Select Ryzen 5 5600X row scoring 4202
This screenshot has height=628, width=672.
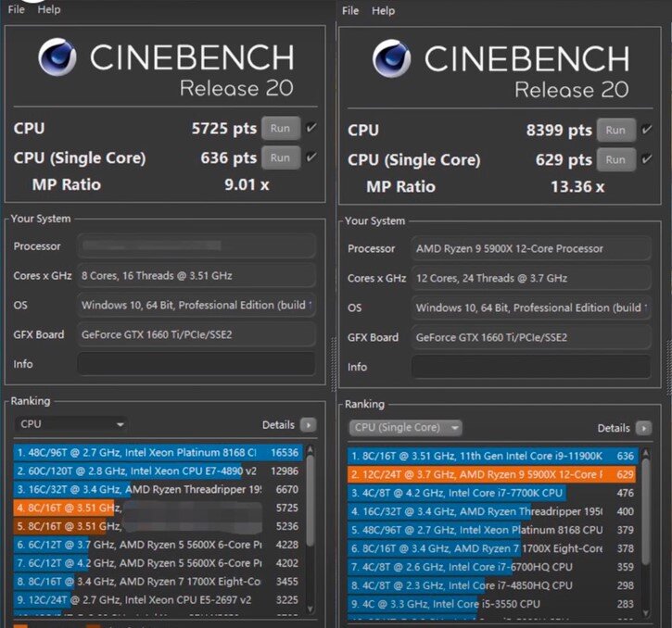point(158,563)
